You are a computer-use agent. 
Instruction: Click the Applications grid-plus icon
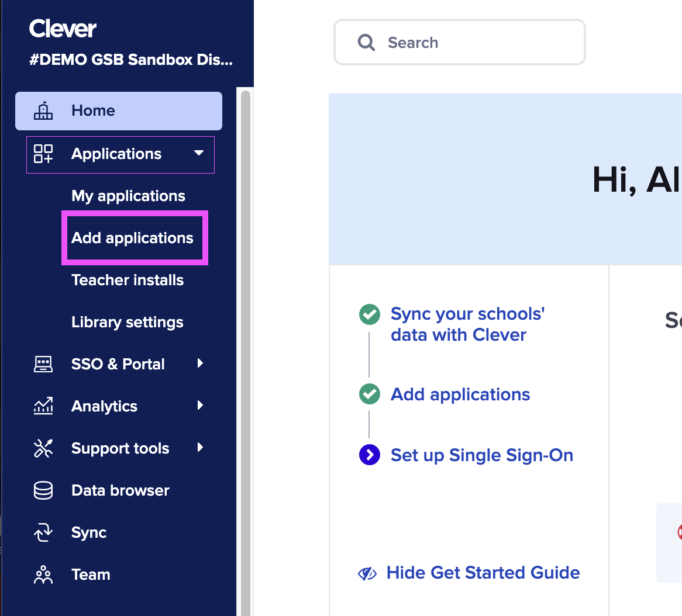click(x=43, y=154)
